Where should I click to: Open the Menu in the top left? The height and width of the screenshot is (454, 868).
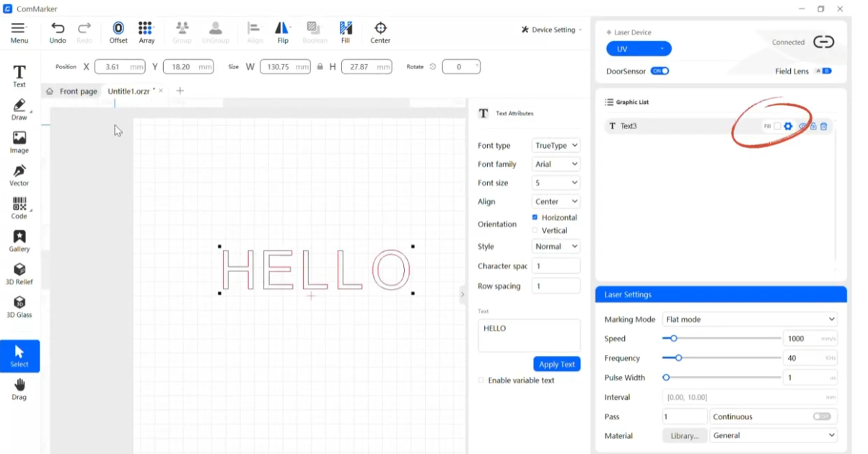(19, 27)
